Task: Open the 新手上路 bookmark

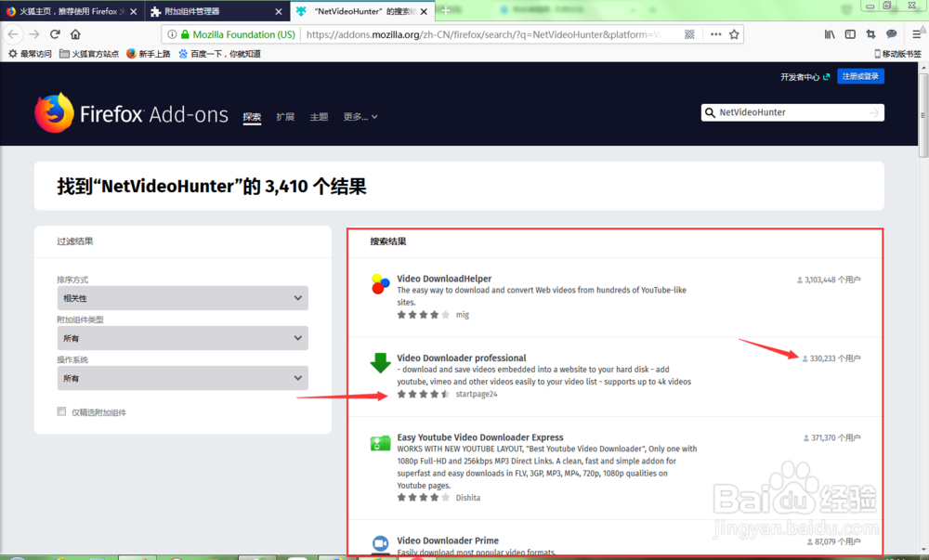Action: [x=149, y=54]
